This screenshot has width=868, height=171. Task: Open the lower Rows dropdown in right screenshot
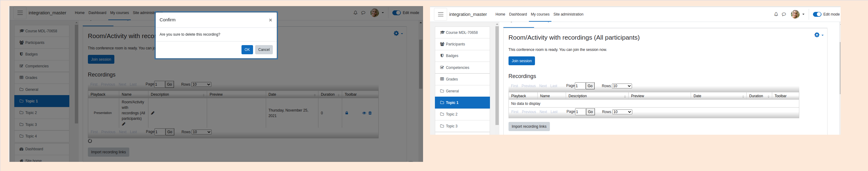coord(622,112)
